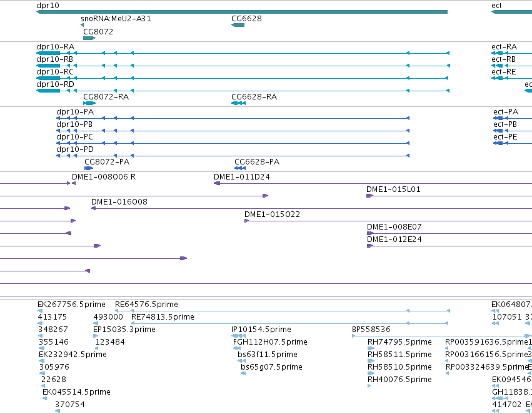Viewport: 532px width, 414px height.
Task: Select ect-PB protein label
Action: coord(505,124)
